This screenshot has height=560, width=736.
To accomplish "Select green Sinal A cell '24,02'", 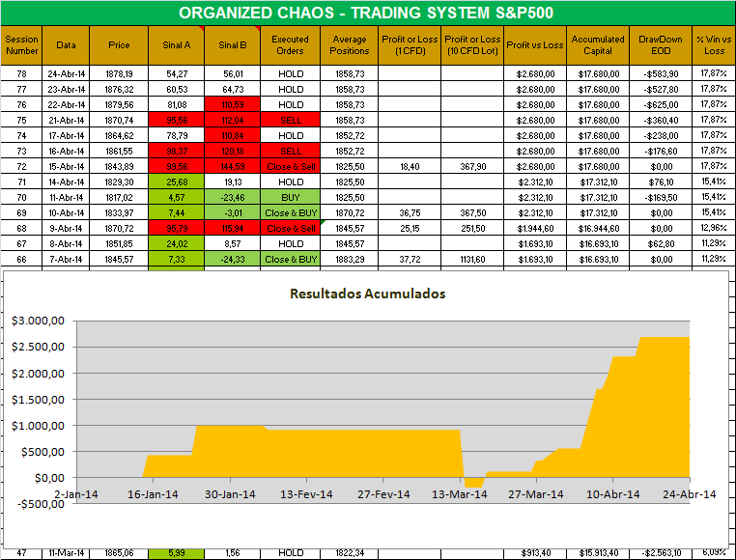I will tap(177, 244).
